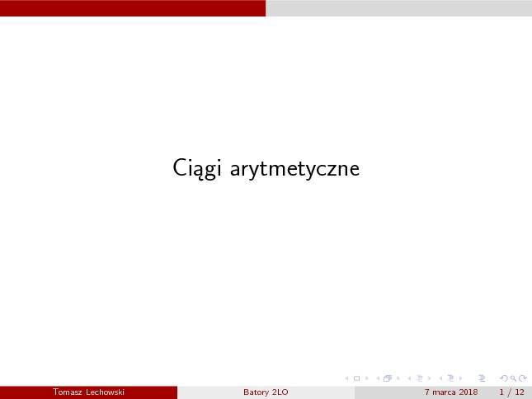Click the subsection navigation icon
Screen dimensions: 532x399
pos(419,378)
